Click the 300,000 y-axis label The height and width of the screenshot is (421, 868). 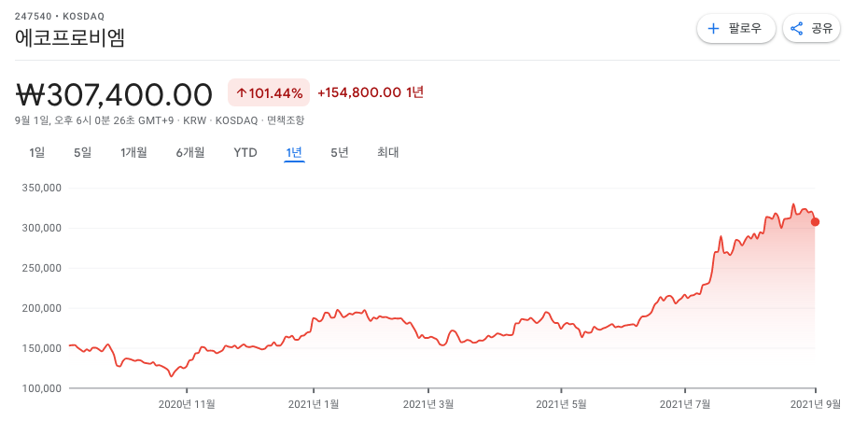click(41, 228)
